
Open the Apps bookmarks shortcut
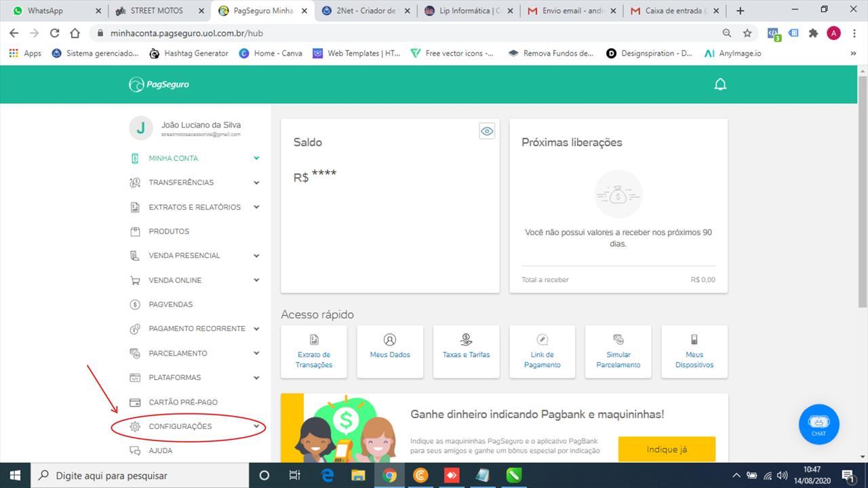24,53
